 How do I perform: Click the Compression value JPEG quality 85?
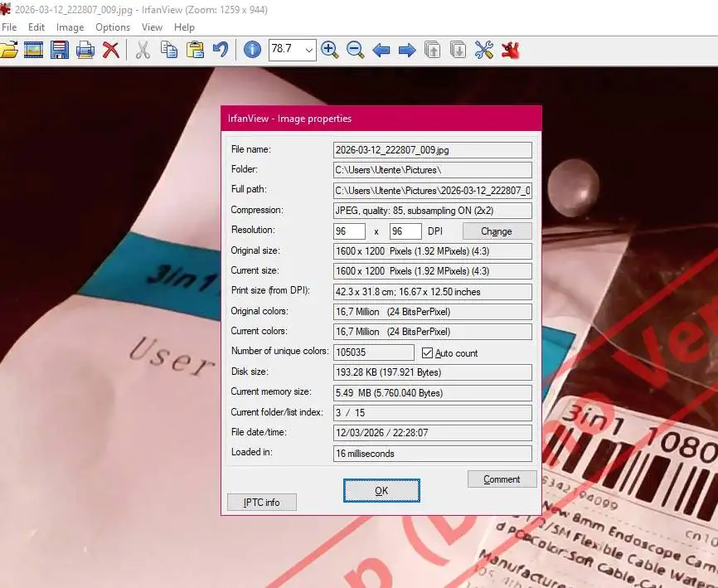tap(432, 211)
